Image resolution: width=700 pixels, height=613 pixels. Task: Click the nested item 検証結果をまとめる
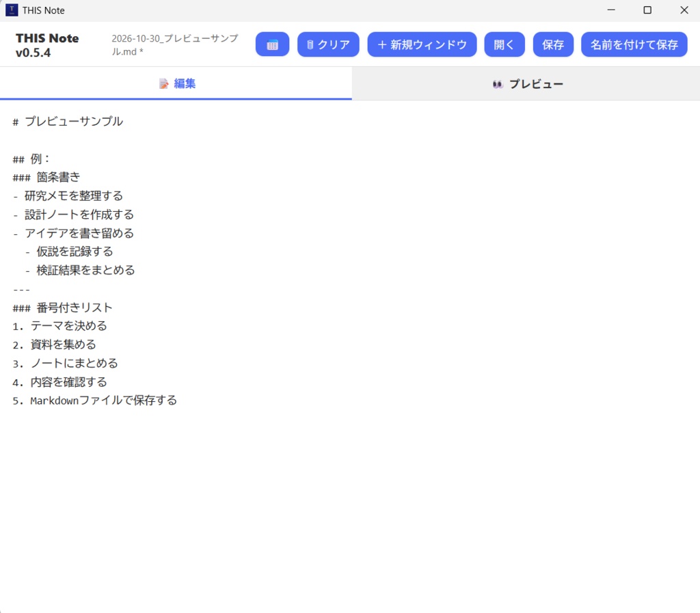(x=80, y=271)
